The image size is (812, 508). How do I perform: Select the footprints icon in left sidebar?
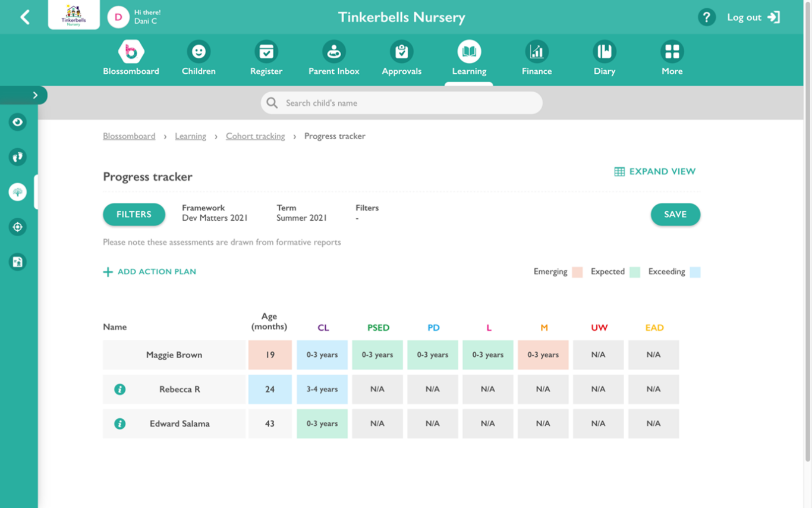pos(17,157)
